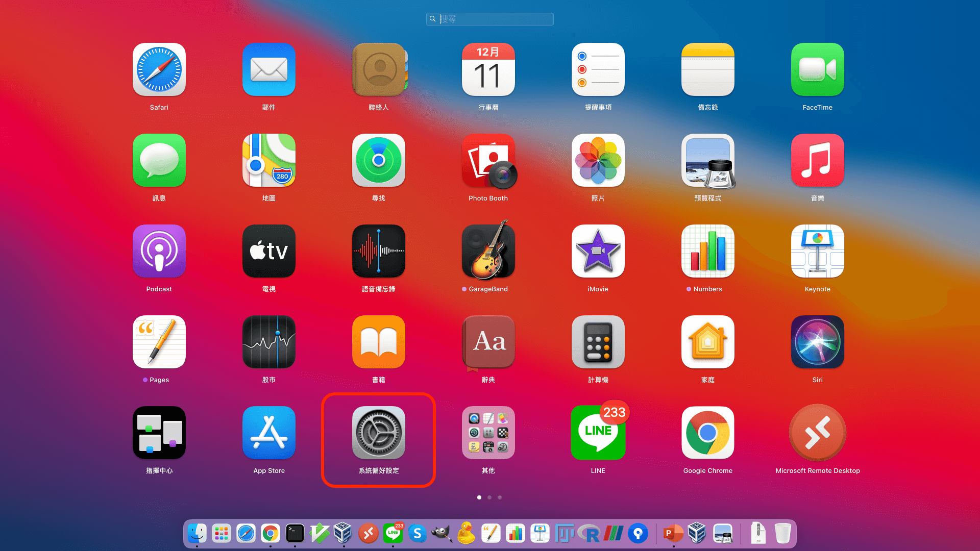980x551 pixels.
Task: Activate the Siri app
Action: pyautogui.click(x=818, y=342)
